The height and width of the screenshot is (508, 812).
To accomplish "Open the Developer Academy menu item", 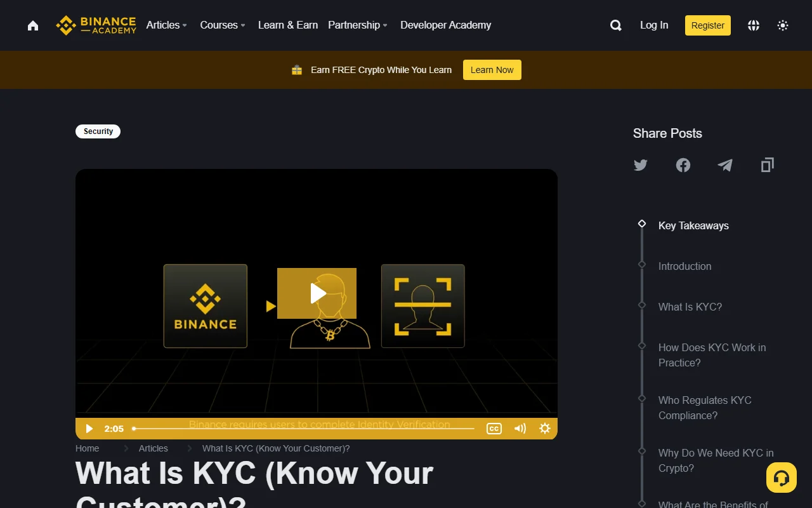I will (446, 25).
